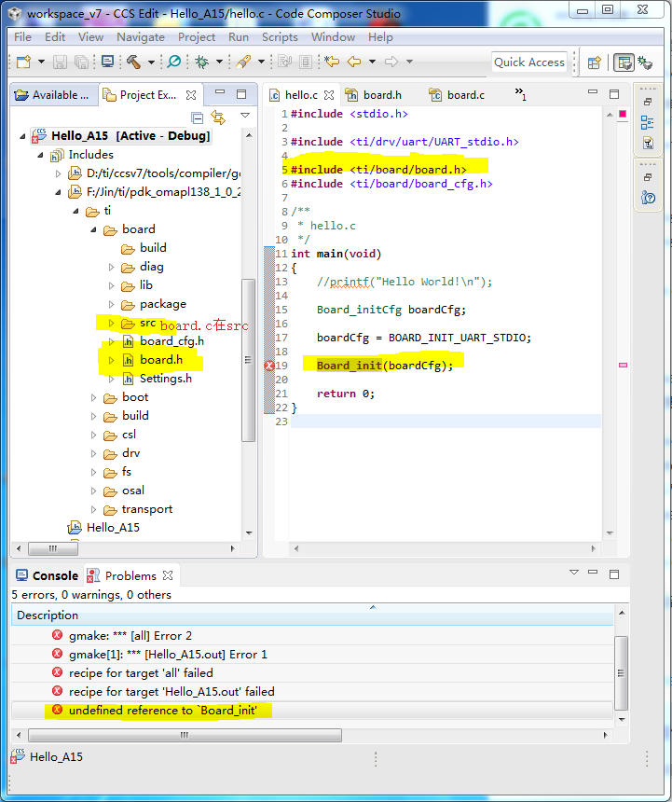Expand the diag folder
This screenshot has height=802, width=672.
click(x=112, y=267)
